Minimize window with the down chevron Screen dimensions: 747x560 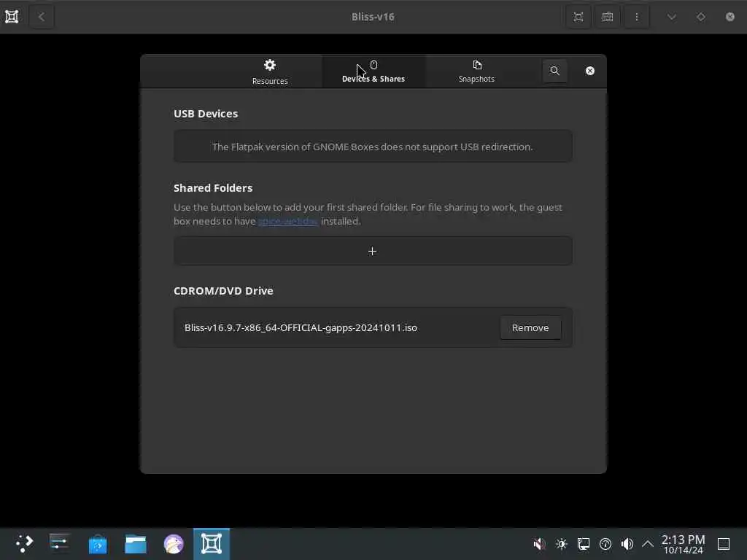coord(672,17)
